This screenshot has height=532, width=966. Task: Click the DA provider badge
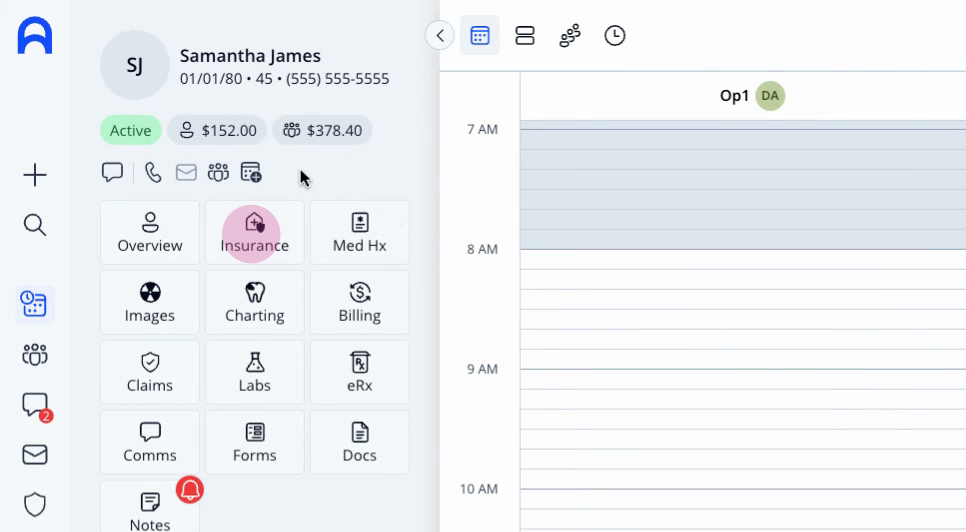point(770,96)
